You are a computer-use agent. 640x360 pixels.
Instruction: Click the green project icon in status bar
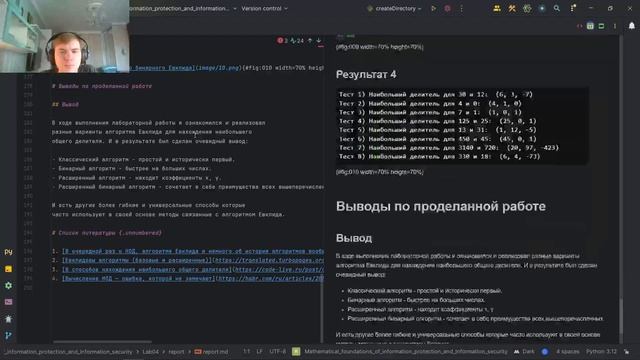[296, 351]
